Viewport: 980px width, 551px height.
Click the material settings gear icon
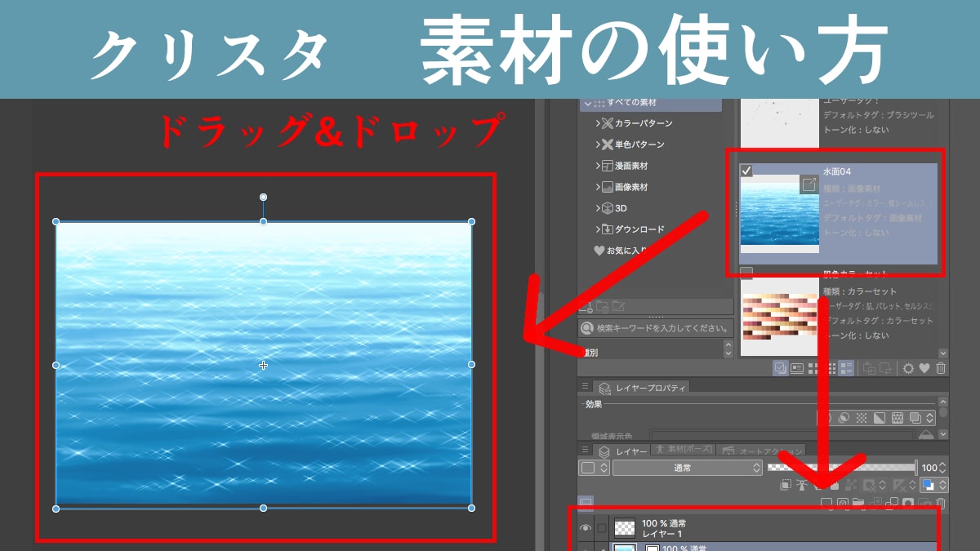pyautogui.click(x=908, y=368)
